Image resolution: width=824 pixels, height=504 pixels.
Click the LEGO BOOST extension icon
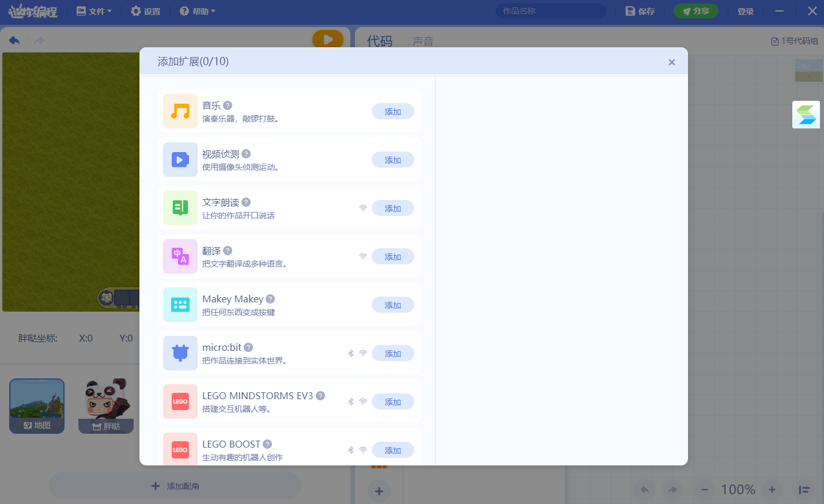[180, 449]
